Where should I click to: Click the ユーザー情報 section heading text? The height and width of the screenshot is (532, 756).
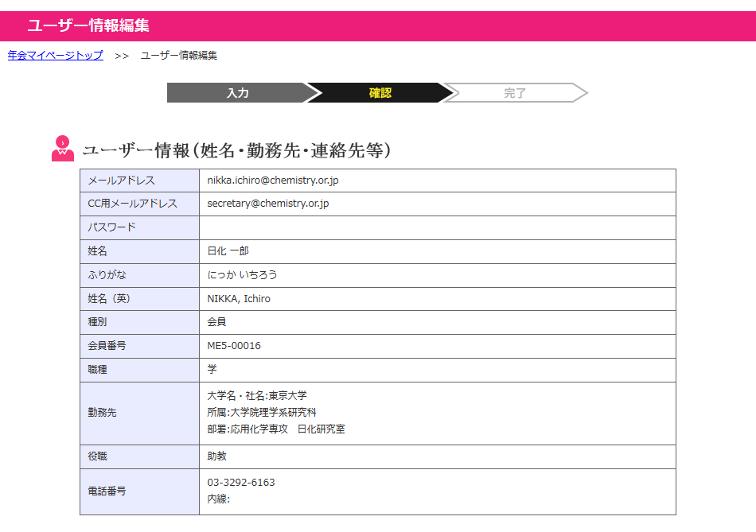[x=236, y=150]
